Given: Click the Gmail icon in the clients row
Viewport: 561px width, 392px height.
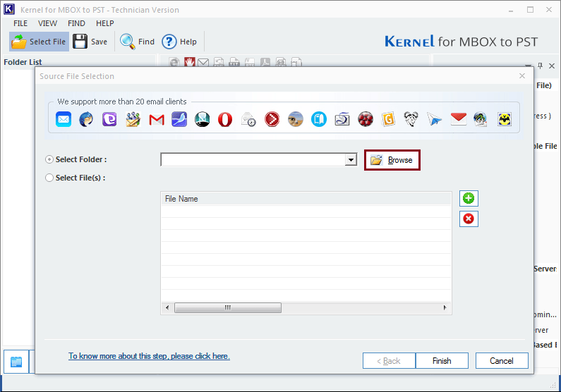Looking at the screenshot, I should tap(157, 119).
